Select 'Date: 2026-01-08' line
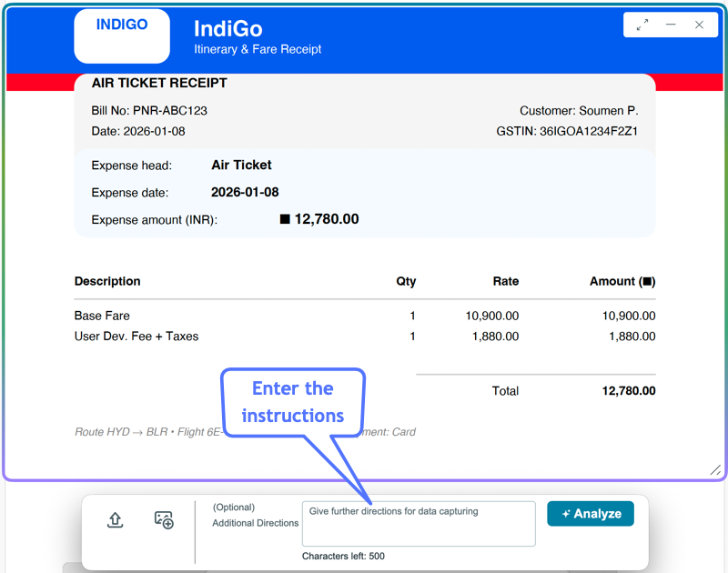 point(138,131)
